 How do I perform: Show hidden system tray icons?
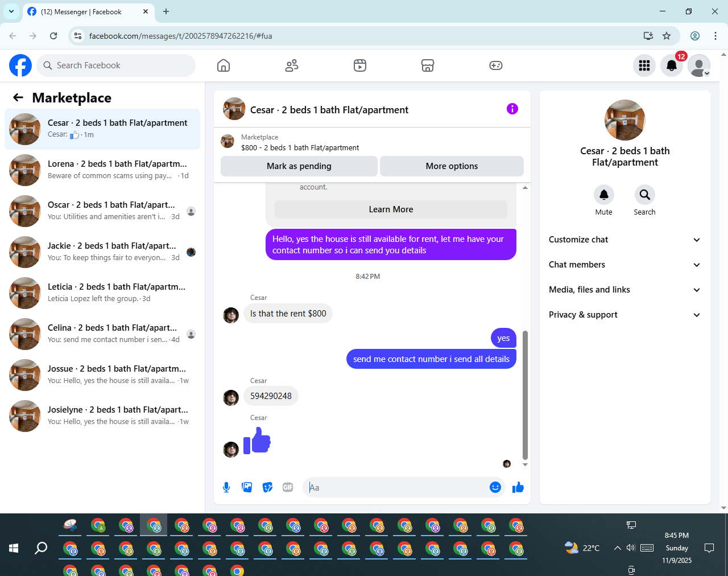pos(617,548)
